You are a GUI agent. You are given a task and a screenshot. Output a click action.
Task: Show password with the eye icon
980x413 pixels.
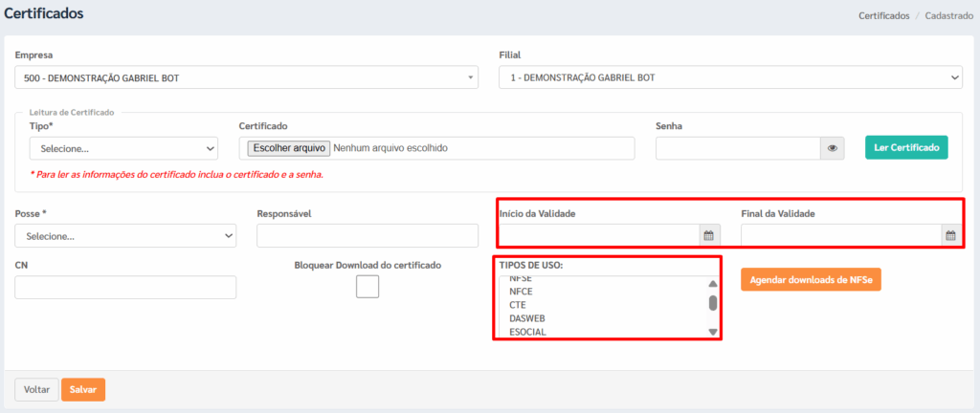click(832, 148)
